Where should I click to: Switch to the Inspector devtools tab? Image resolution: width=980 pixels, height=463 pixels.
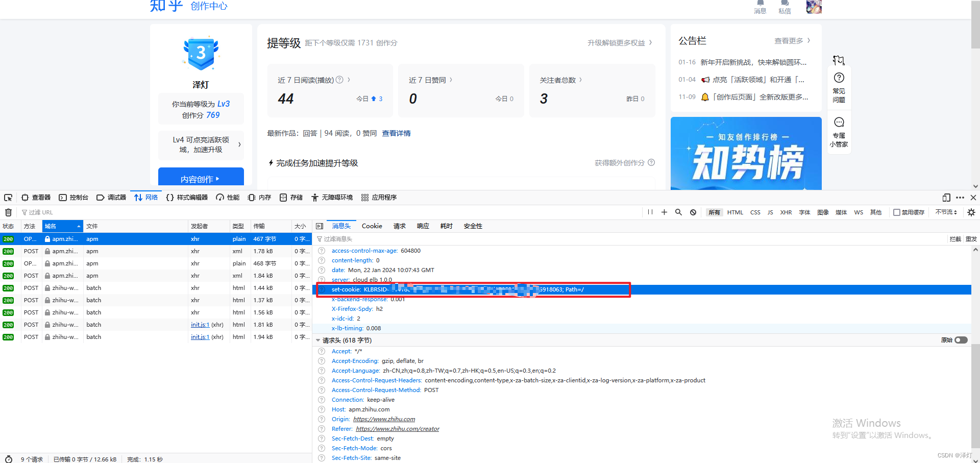36,198
